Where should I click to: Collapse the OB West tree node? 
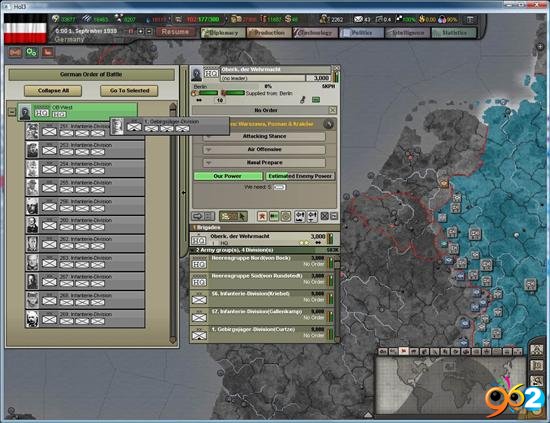pyautogui.click(x=12, y=112)
